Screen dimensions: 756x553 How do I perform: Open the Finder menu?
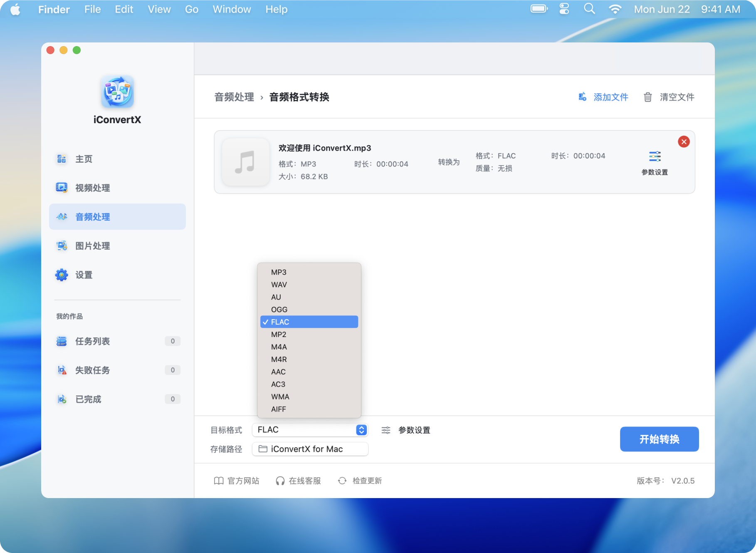pos(54,9)
